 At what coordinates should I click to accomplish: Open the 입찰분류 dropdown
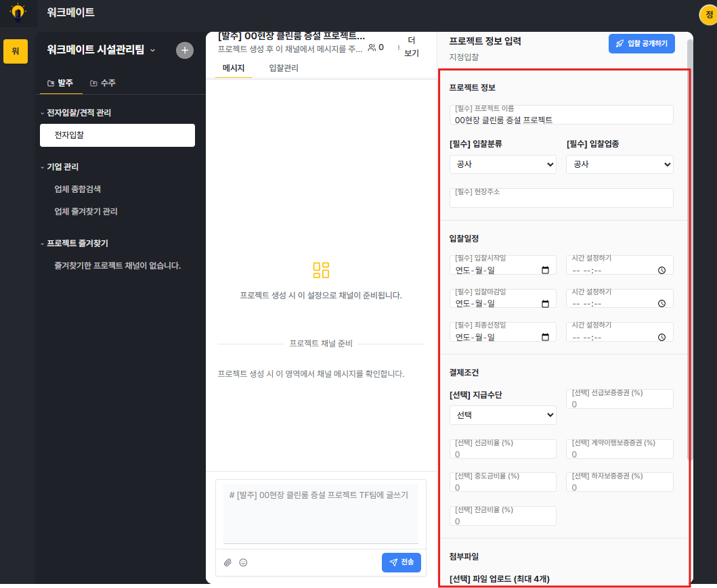(502, 164)
